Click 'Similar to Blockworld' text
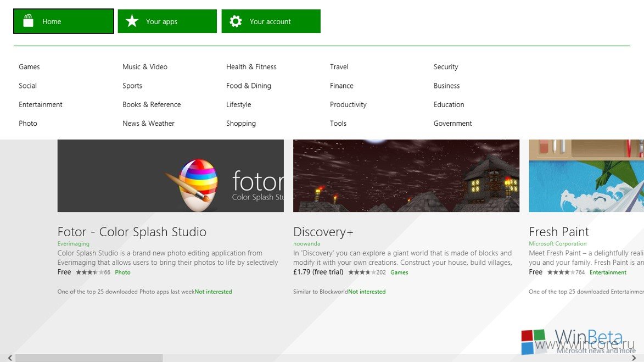The height and width of the screenshot is (362, 644). (321, 292)
